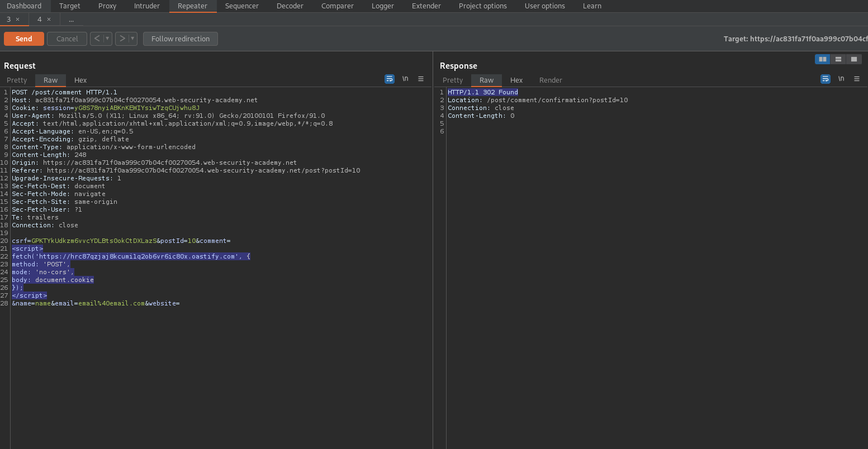Viewport: 868px width, 449px height.
Task: Open the Intruder tab
Action: (147, 6)
